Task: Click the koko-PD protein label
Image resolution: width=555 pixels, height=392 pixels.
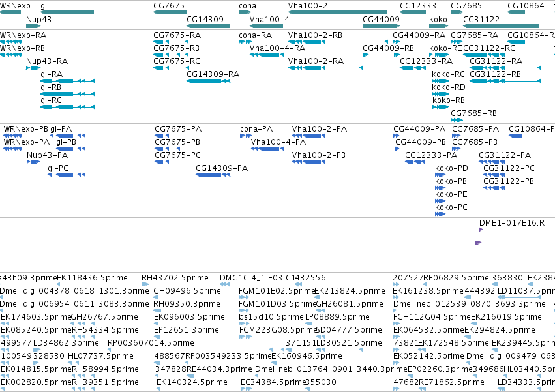Action: click(452, 168)
